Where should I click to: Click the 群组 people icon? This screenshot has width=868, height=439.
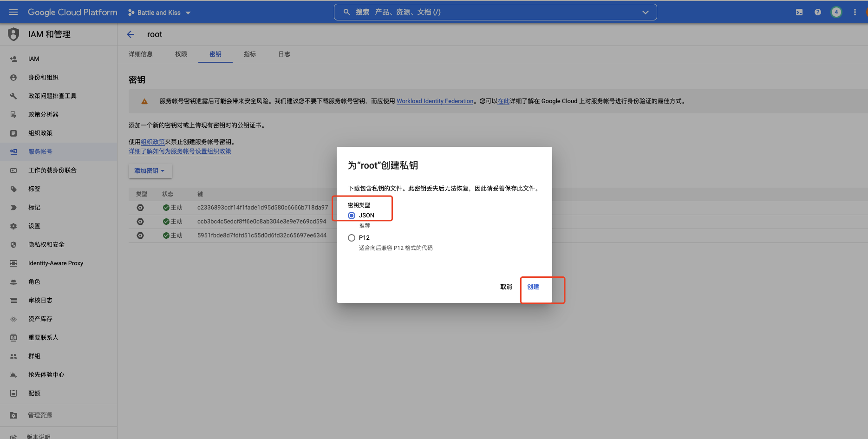point(13,356)
